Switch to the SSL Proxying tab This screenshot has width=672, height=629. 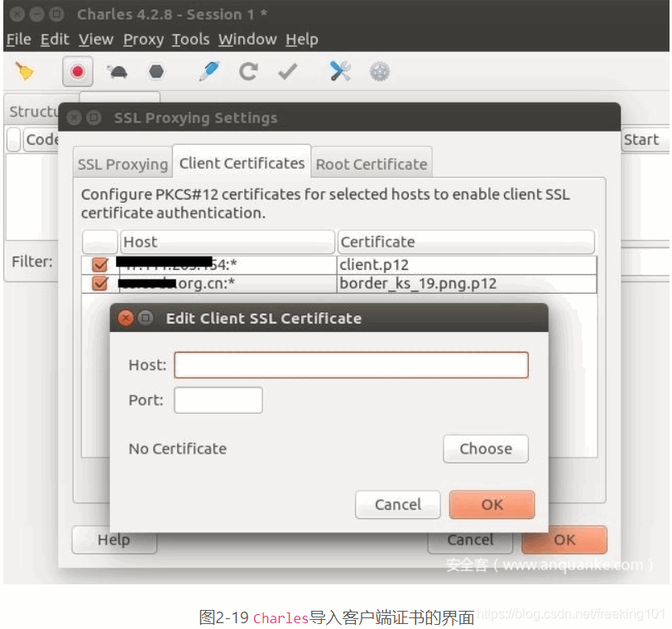tap(123, 164)
